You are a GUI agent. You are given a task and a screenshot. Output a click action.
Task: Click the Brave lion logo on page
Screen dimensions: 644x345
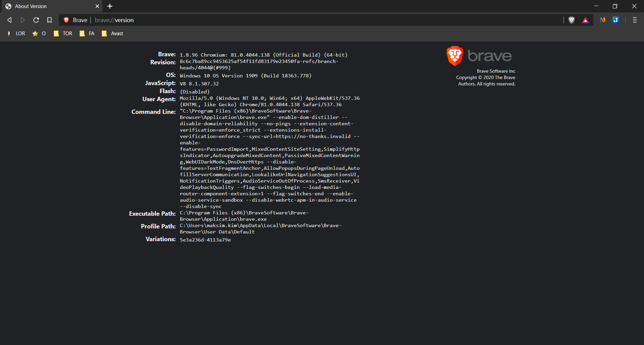pyautogui.click(x=455, y=56)
